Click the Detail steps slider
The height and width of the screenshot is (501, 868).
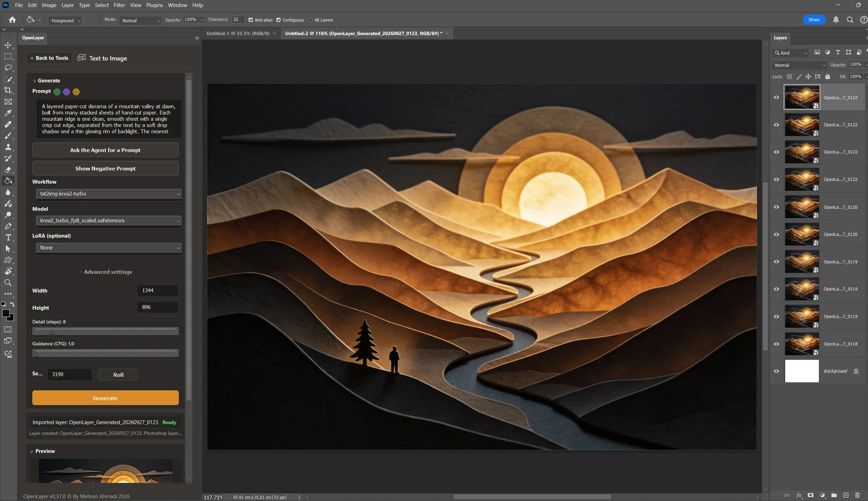point(105,331)
